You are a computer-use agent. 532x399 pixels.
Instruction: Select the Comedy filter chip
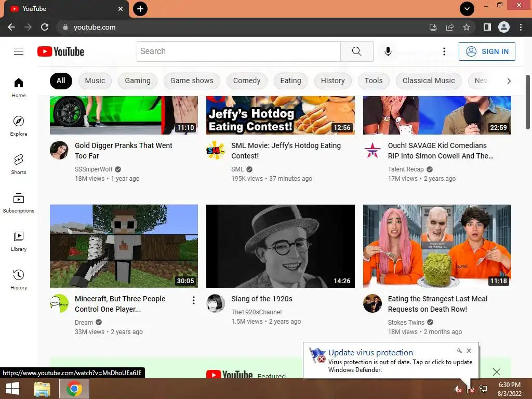(247, 81)
